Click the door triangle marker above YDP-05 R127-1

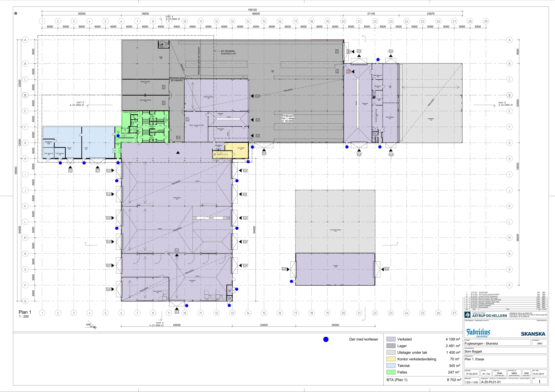[x=97, y=167]
